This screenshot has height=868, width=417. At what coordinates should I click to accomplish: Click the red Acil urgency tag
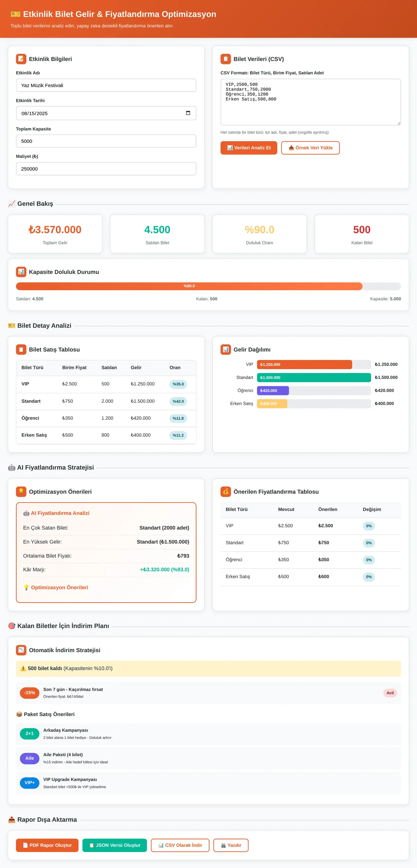point(390,693)
